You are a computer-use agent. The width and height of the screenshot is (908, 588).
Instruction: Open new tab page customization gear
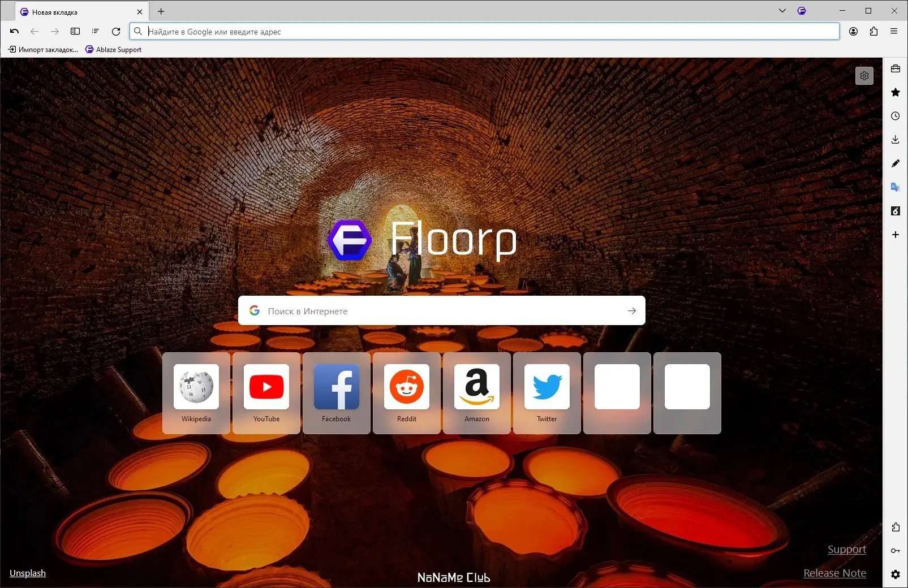point(864,76)
